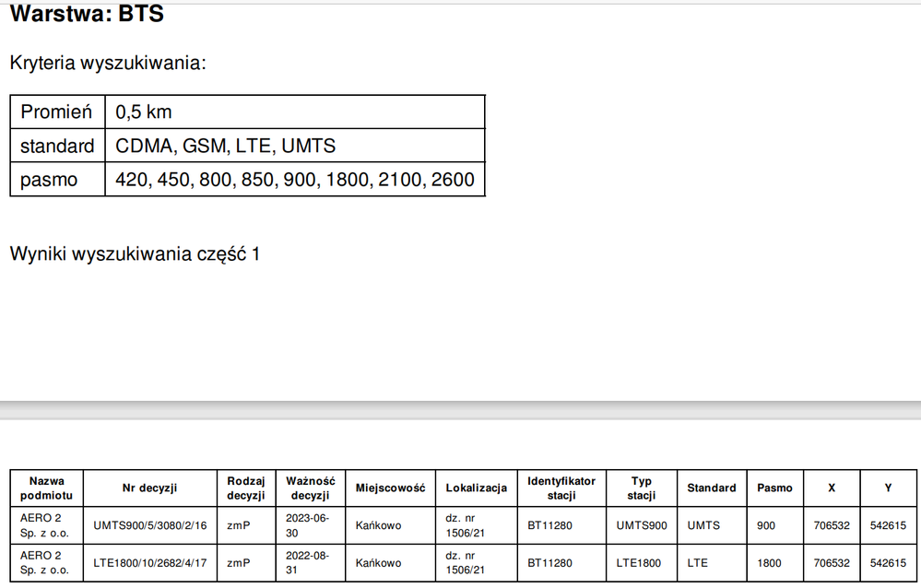Click 'zmP' in the LTE1800 row
Image resolution: width=921 pixels, height=588 pixels.
(x=239, y=563)
